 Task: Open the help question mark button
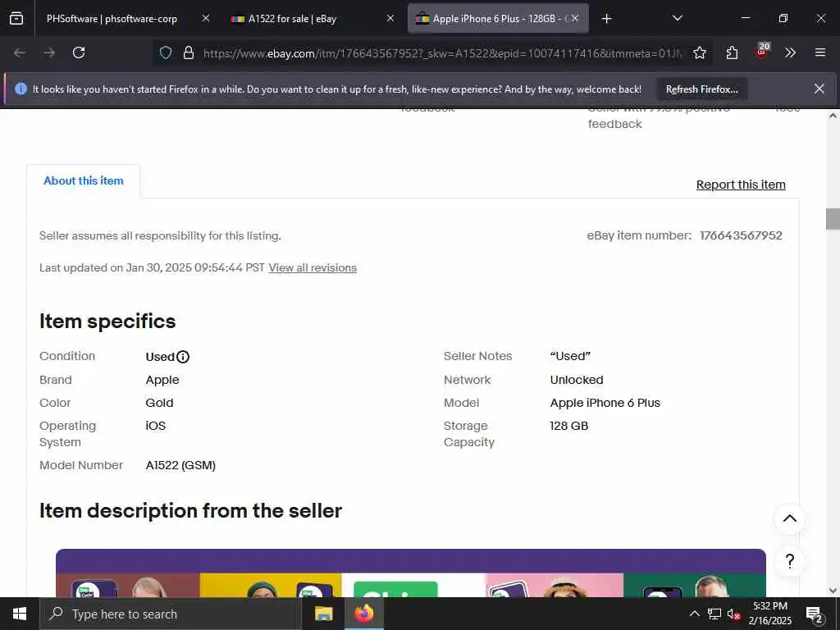coord(790,561)
